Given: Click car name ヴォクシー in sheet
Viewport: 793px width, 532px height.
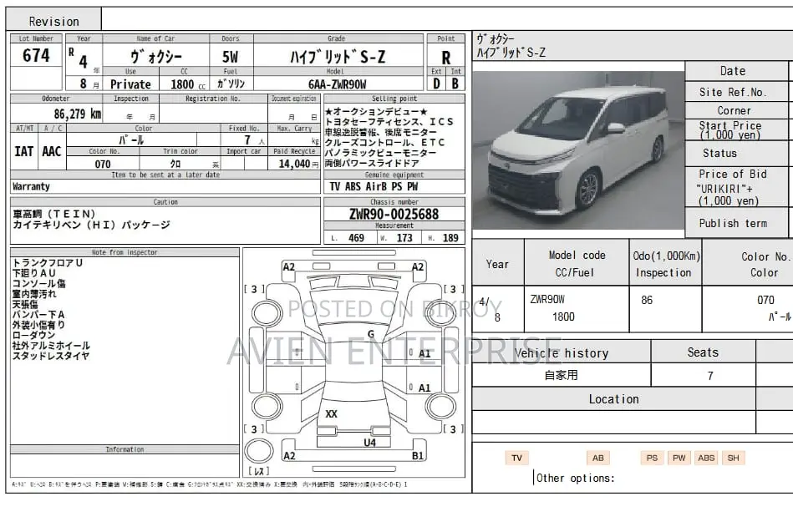Looking at the screenshot, I should coord(155,56).
